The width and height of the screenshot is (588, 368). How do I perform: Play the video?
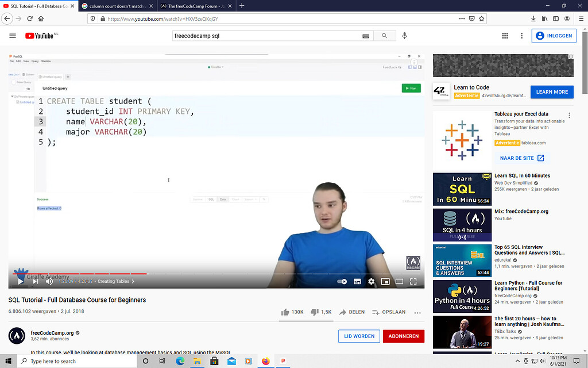point(21,281)
